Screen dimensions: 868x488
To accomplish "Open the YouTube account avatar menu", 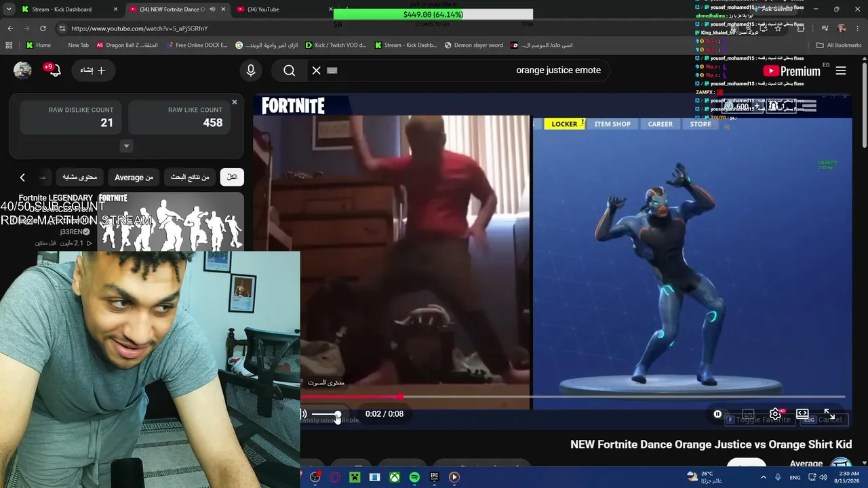I will point(22,70).
